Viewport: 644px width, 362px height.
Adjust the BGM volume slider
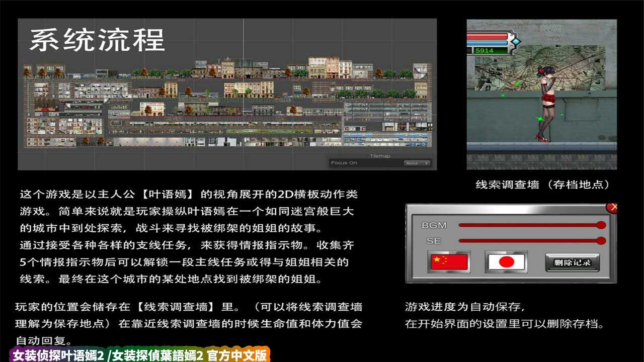tap(532, 225)
